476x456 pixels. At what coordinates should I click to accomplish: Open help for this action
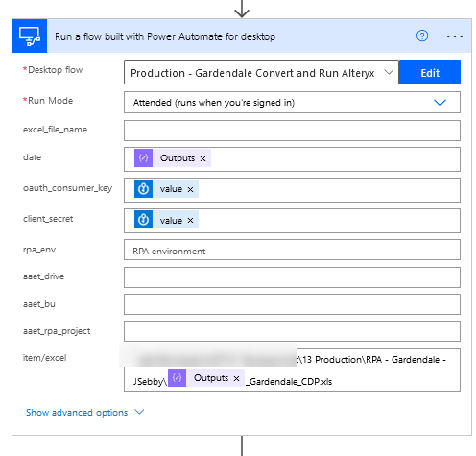pos(422,36)
